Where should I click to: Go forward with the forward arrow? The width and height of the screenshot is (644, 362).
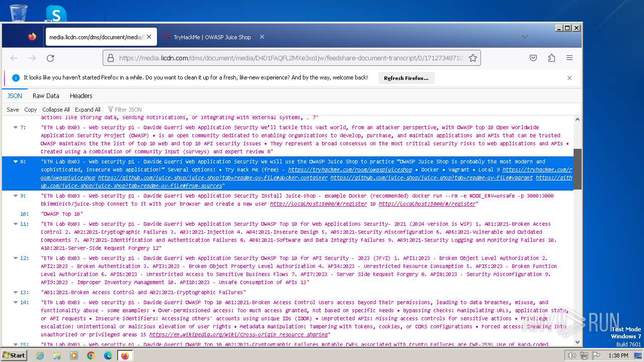coord(32,58)
